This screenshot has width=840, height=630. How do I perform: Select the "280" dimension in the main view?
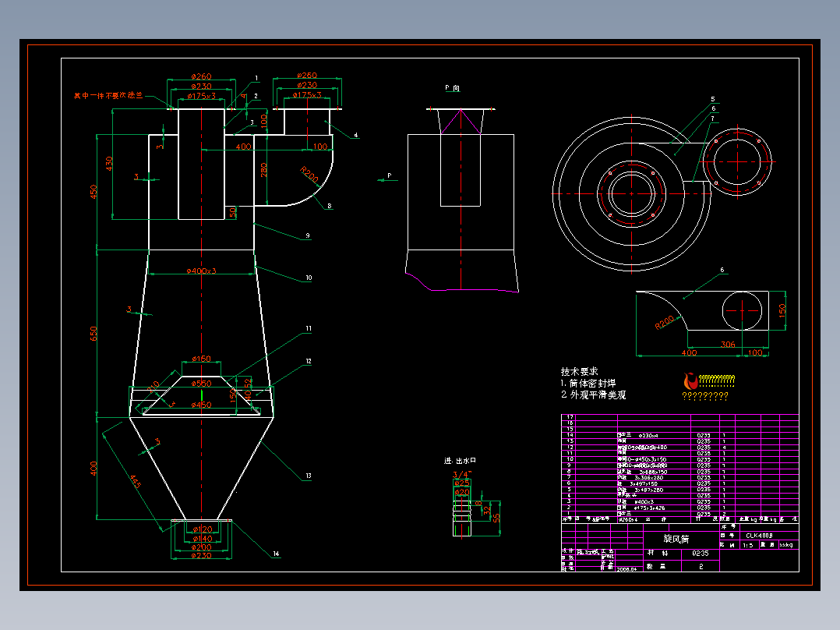click(x=263, y=170)
